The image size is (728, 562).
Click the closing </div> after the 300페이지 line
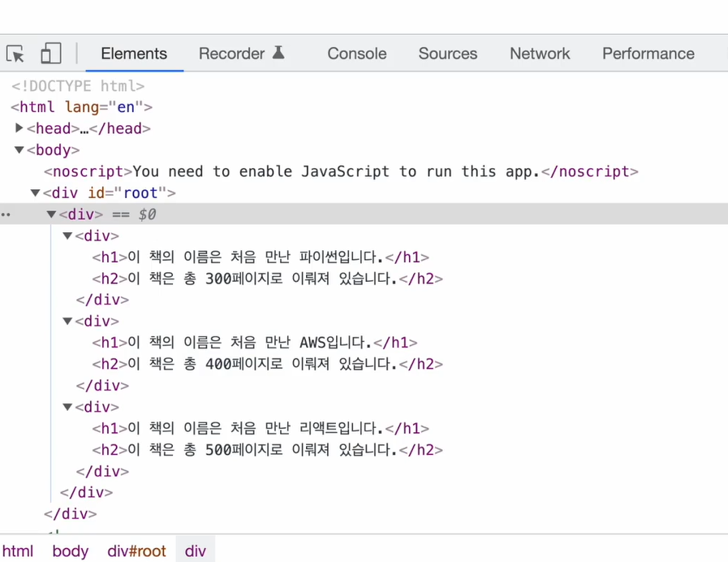click(x=102, y=300)
